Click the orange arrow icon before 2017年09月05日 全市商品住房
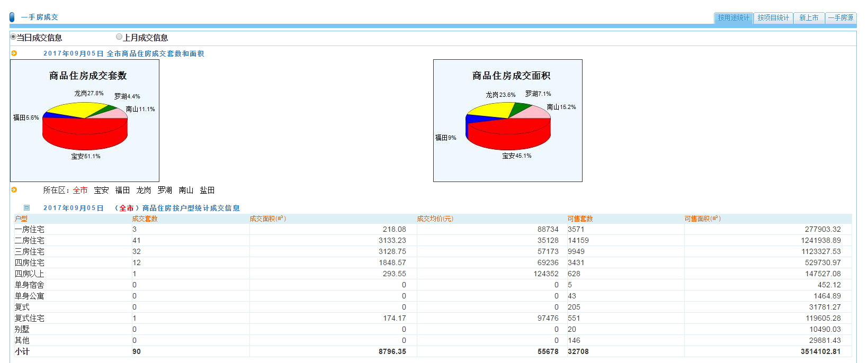Viewport: 868px width, 363px height. pyautogui.click(x=14, y=53)
